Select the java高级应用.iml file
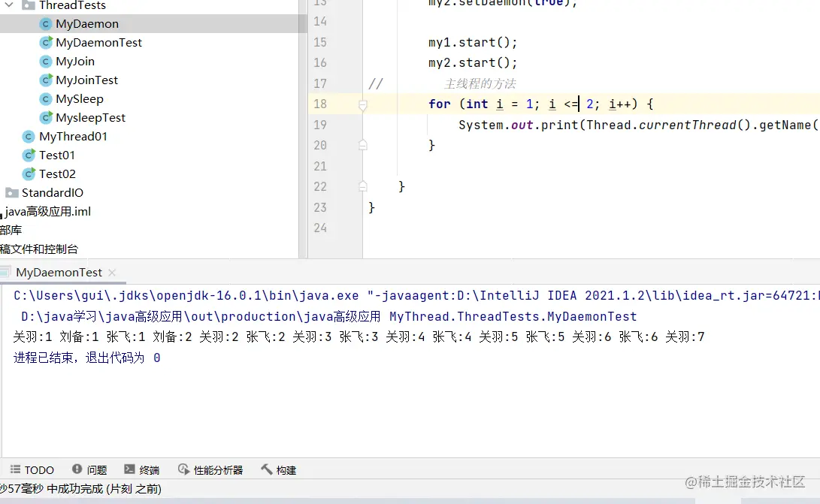Image resolution: width=820 pixels, height=504 pixels. 47,212
